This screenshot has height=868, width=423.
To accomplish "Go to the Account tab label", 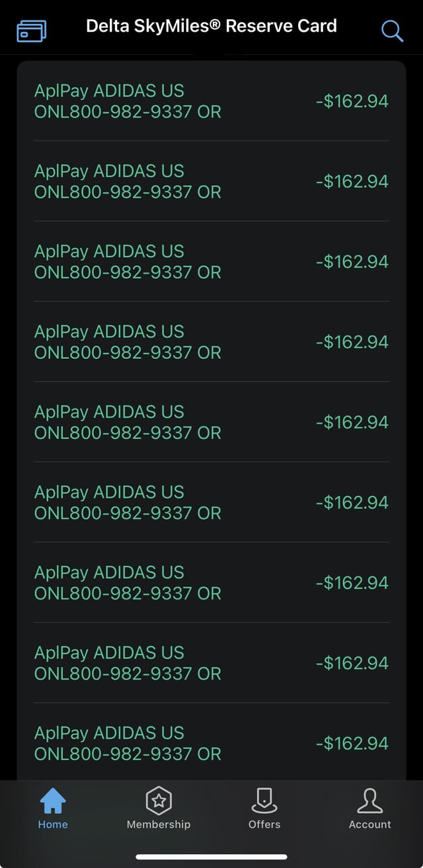I will coord(369,824).
